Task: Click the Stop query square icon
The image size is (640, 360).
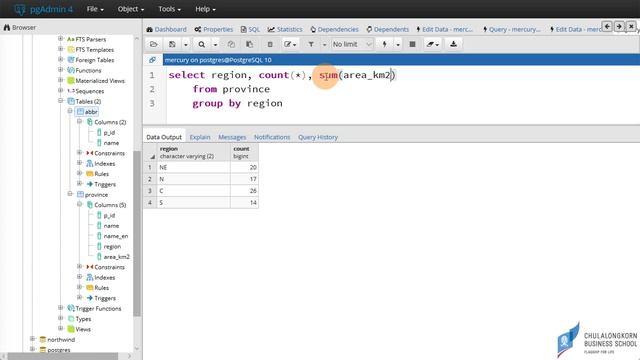Action: click(412, 44)
